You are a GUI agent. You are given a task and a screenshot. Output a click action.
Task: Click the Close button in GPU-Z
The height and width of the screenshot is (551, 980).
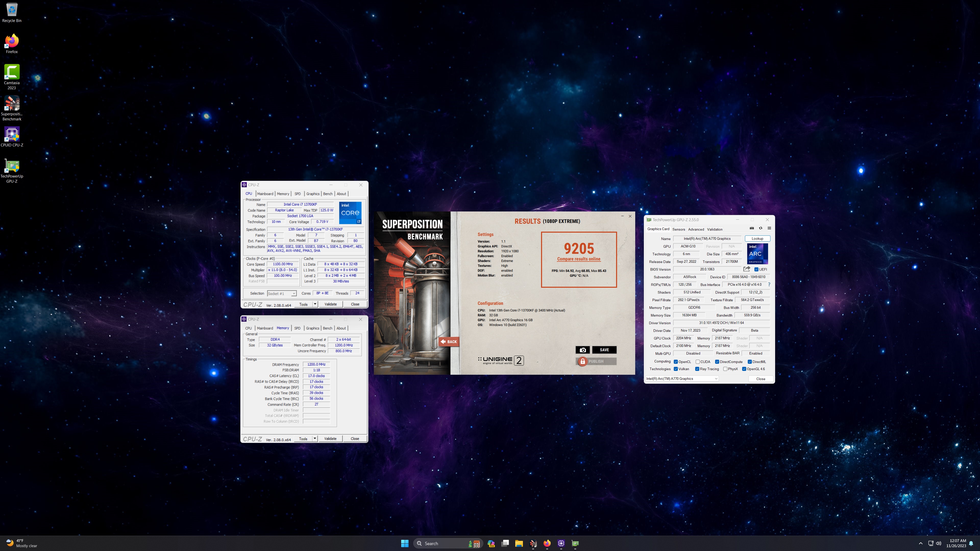click(761, 379)
